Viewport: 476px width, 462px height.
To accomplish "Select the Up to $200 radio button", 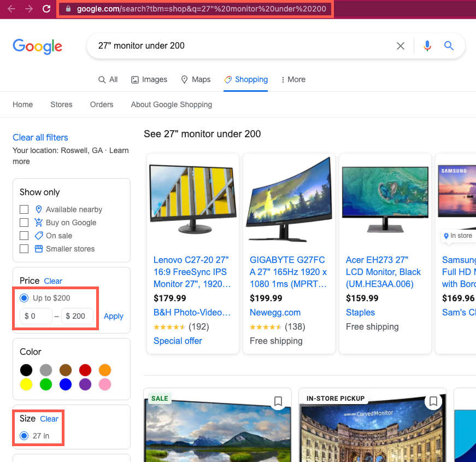I will click(x=24, y=298).
